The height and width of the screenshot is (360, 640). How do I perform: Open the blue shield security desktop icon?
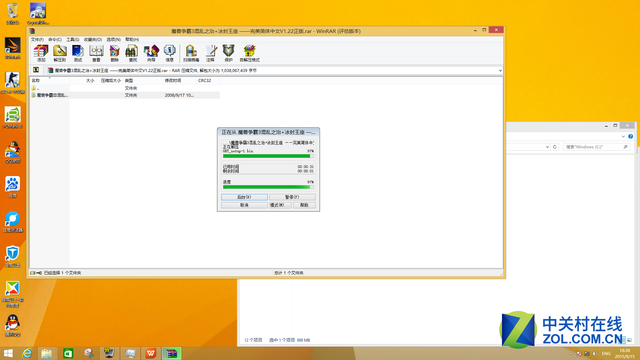pos(13,256)
